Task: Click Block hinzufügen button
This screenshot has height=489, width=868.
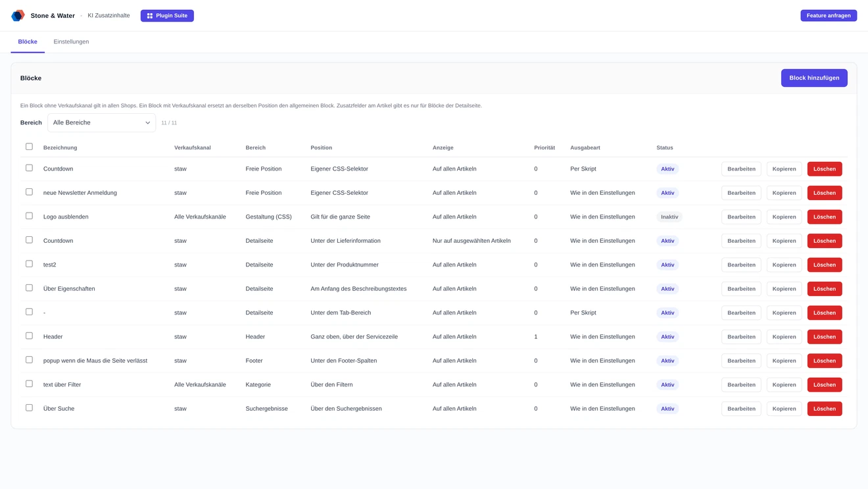Action: (x=814, y=78)
